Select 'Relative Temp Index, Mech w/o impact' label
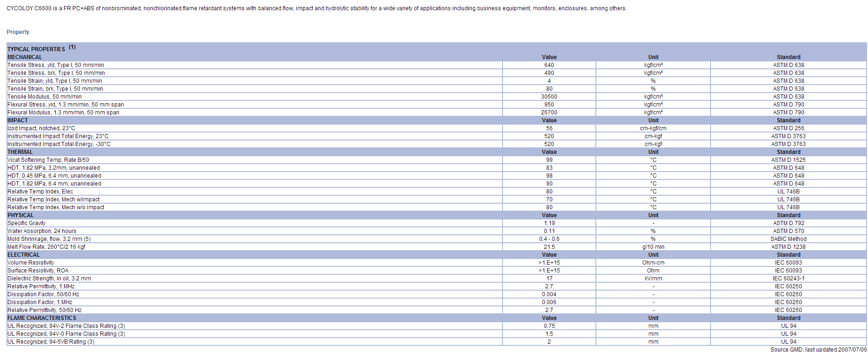Screen dimensions: 868x352 56,207
